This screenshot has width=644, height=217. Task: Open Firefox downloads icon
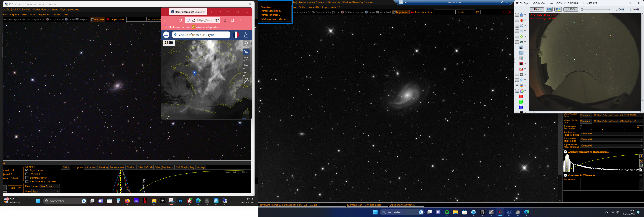click(225, 20)
